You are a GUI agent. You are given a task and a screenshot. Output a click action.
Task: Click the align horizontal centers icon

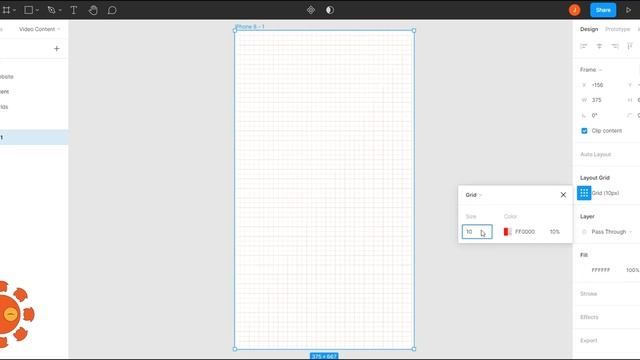(x=599, y=46)
